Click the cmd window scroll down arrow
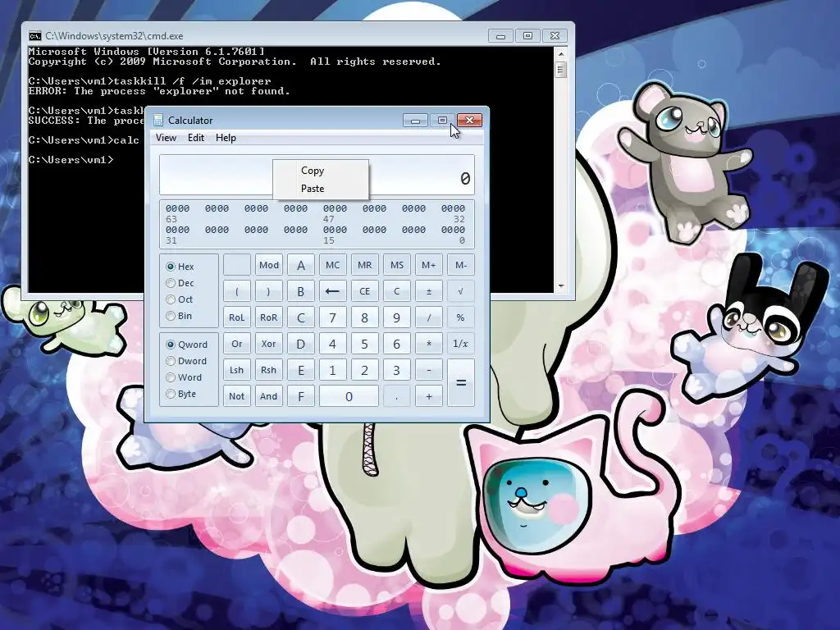The width and height of the screenshot is (840, 630). (561, 286)
